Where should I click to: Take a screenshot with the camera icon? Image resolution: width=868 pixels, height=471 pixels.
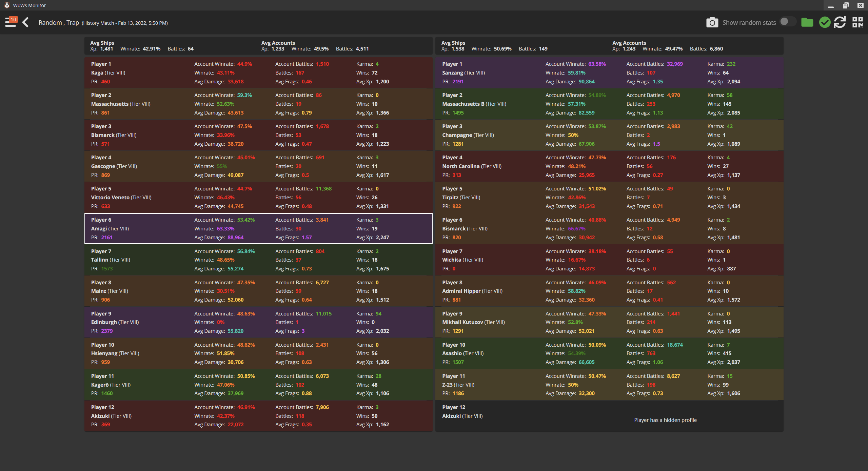712,23
